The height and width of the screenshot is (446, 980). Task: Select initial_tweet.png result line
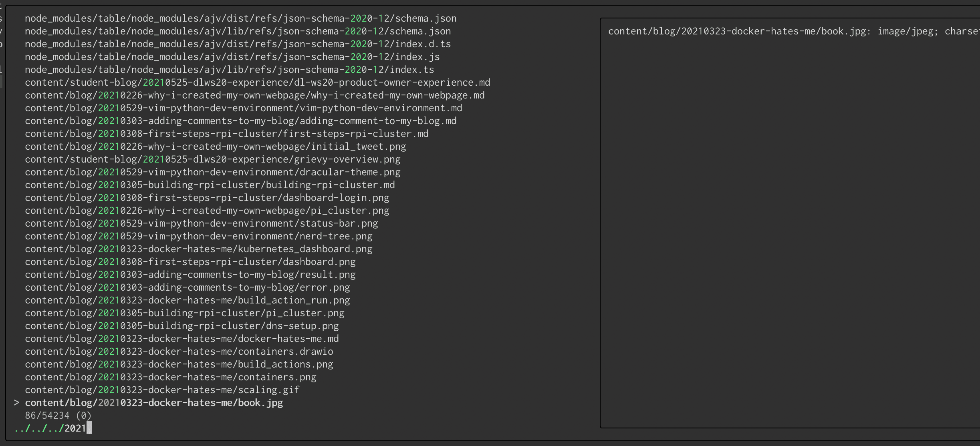pyautogui.click(x=215, y=147)
